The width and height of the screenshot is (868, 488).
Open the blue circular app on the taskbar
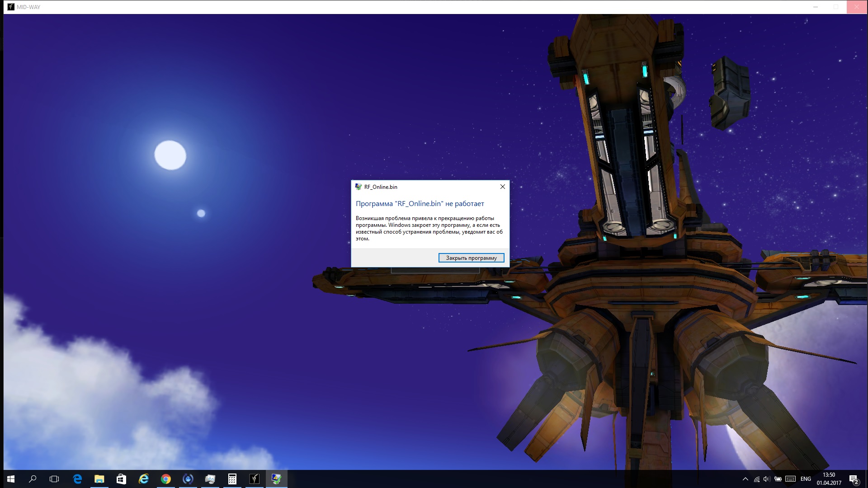tap(188, 479)
